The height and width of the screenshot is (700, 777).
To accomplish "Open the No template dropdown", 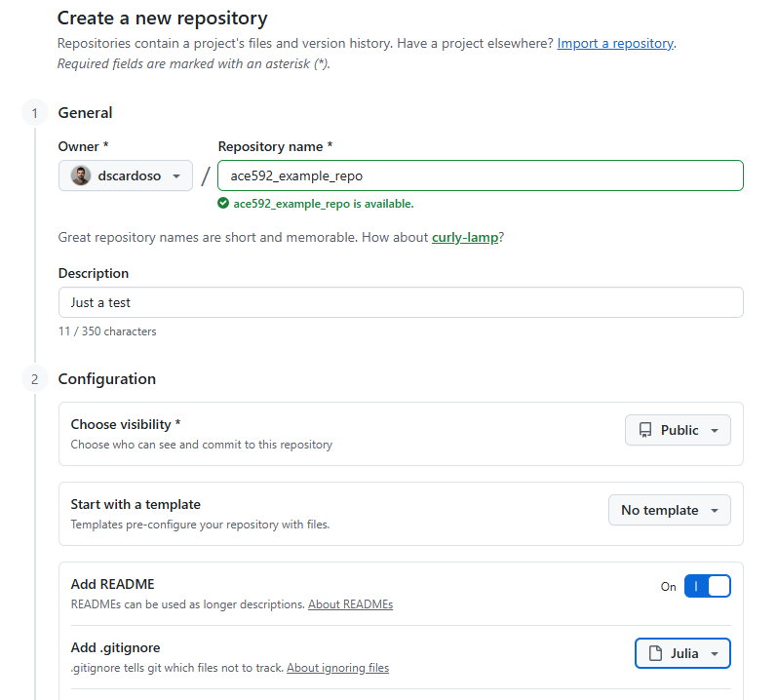I will click(669, 510).
